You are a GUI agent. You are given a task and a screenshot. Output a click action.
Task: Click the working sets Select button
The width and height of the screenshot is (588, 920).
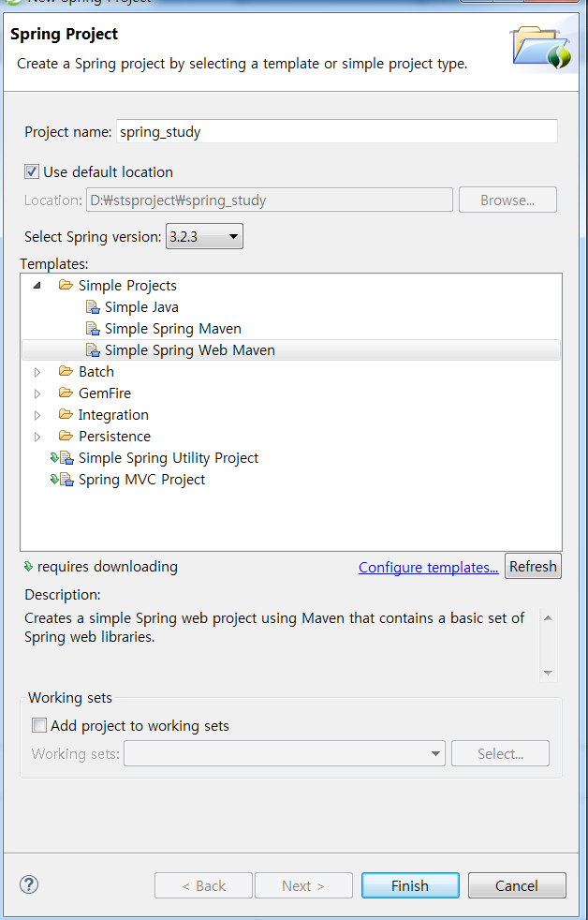500,753
